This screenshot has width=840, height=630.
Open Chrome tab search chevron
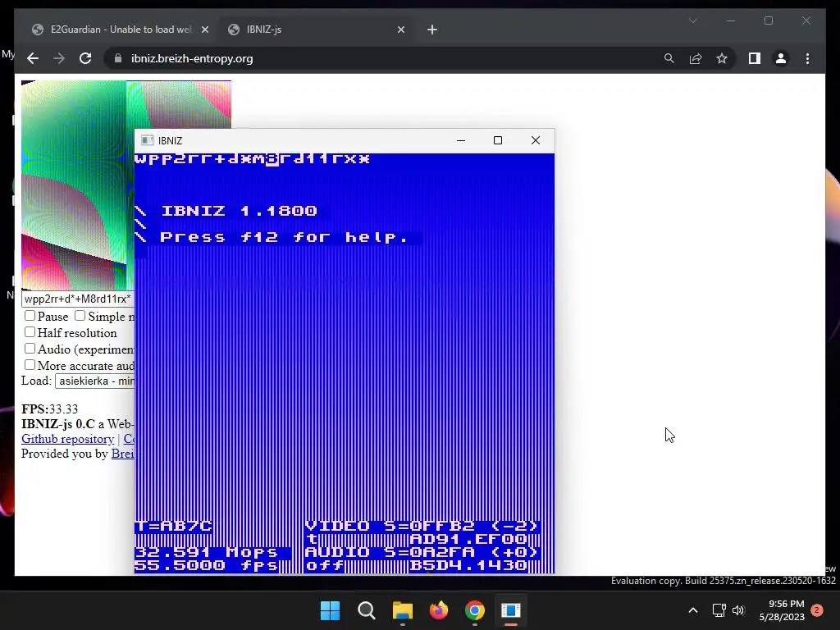(x=692, y=21)
